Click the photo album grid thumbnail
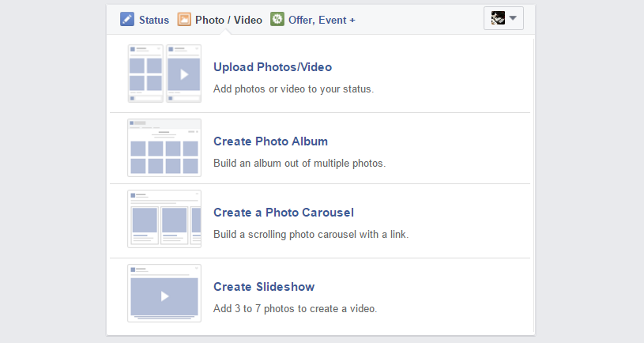644x343 pixels. [x=164, y=148]
